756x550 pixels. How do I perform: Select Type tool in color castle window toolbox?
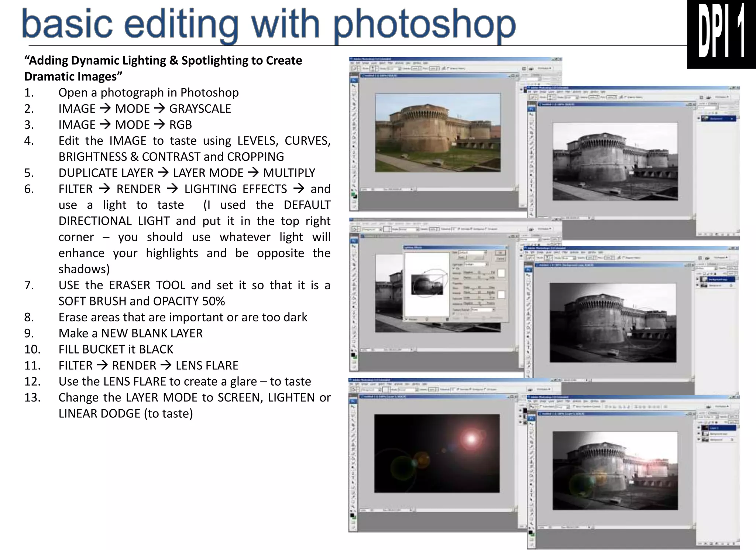(x=354, y=156)
